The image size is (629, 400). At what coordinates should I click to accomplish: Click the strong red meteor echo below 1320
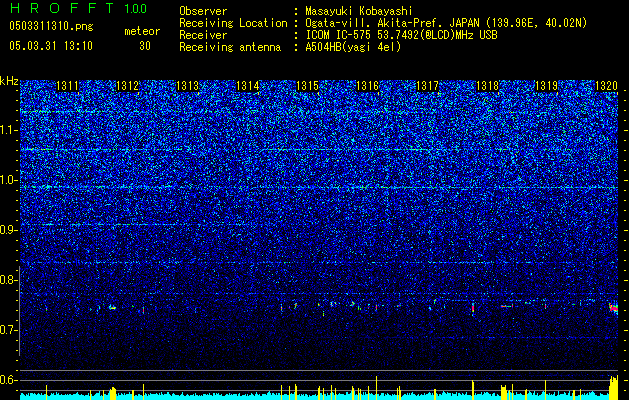coord(613,308)
